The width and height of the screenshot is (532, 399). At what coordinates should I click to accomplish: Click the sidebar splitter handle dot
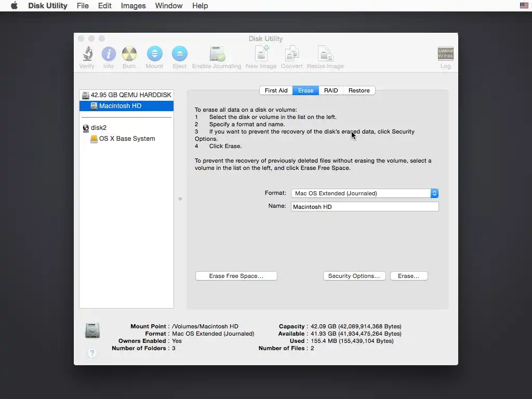[x=180, y=199]
